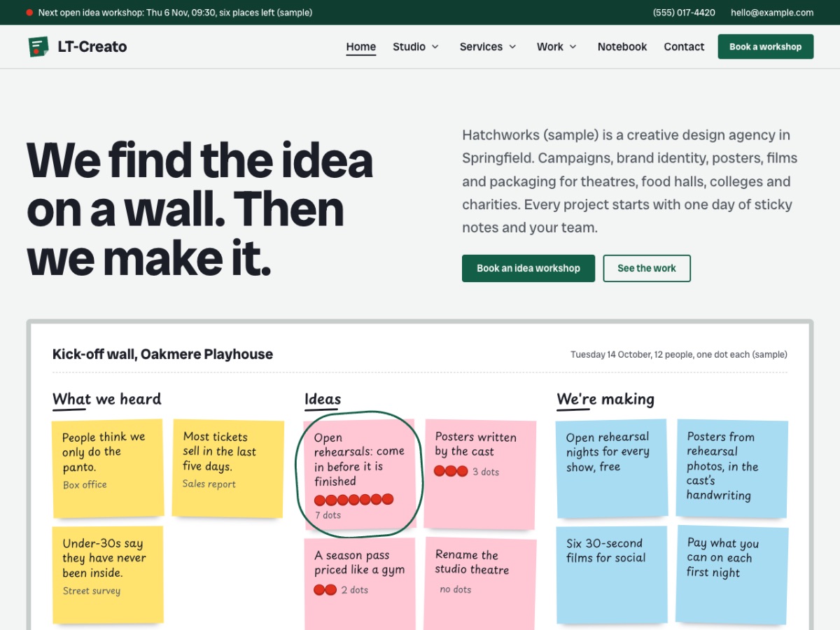Click the 'Kick-off wall, Oakmere Playhouse' title
The image size is (840, 630).
(x=162, y=354)
